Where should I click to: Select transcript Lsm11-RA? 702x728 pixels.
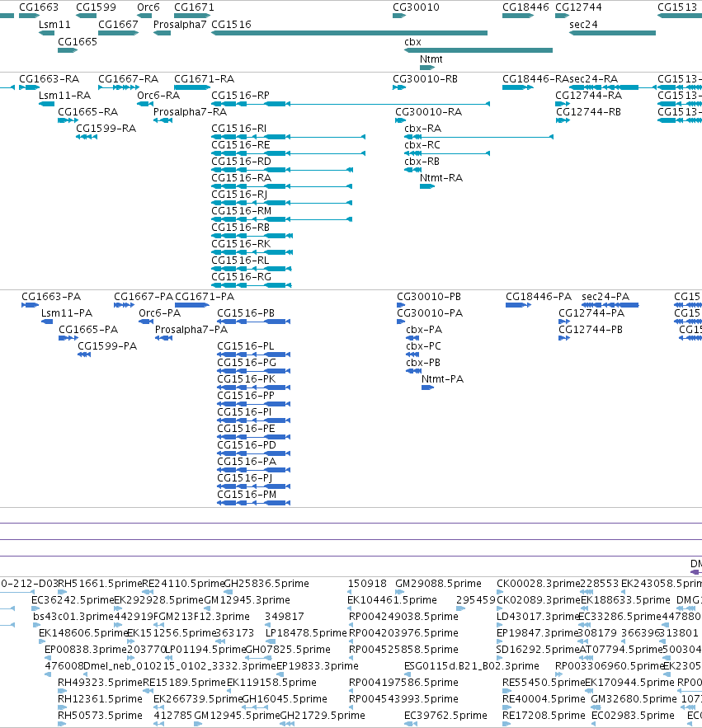[46, 104]
